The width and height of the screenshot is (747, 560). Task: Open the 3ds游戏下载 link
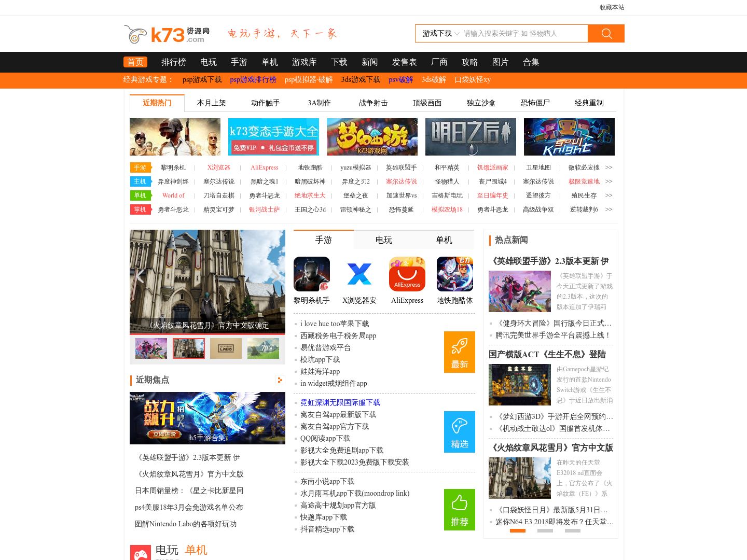coord(361,80)
